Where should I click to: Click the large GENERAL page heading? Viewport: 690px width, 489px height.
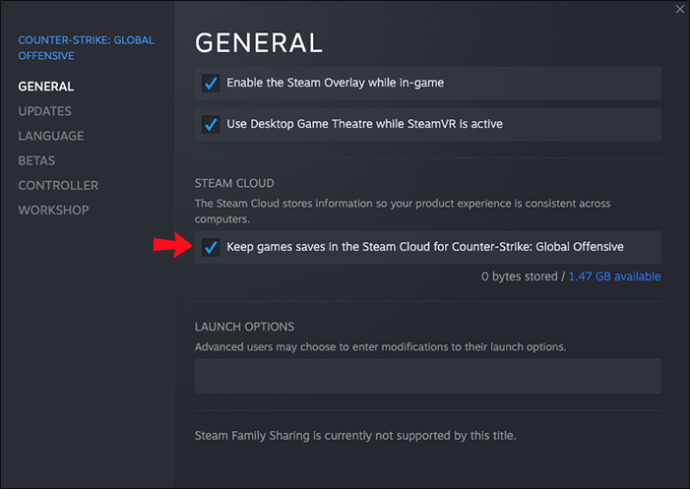click(258, 43)
